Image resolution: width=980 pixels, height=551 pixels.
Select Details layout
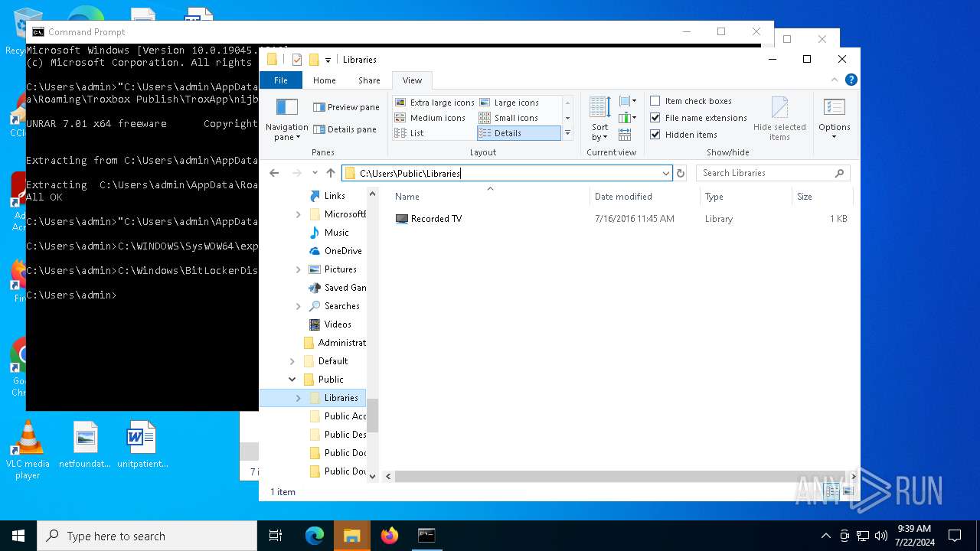[518, 133]
